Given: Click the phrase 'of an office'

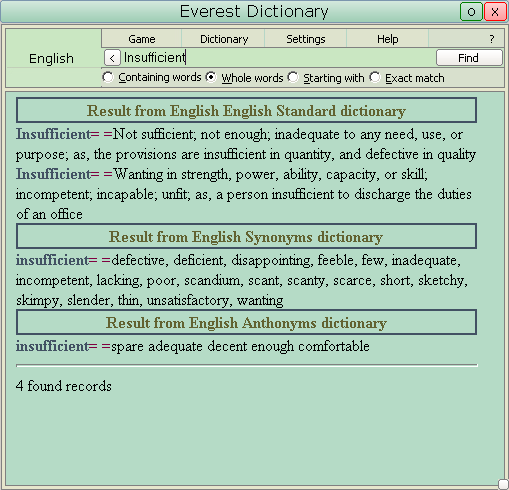Looking at the screenshot, I should pos(49,214).
